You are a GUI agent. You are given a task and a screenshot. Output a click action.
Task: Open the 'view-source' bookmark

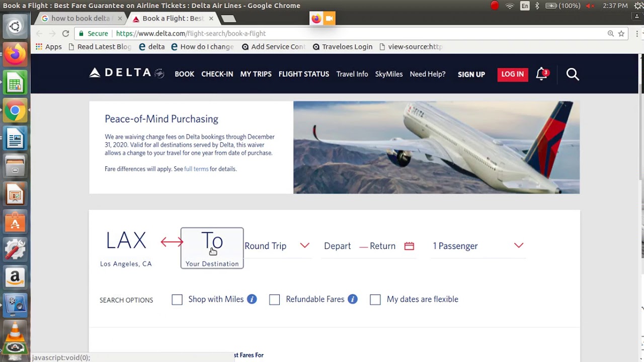click(411, 47)
